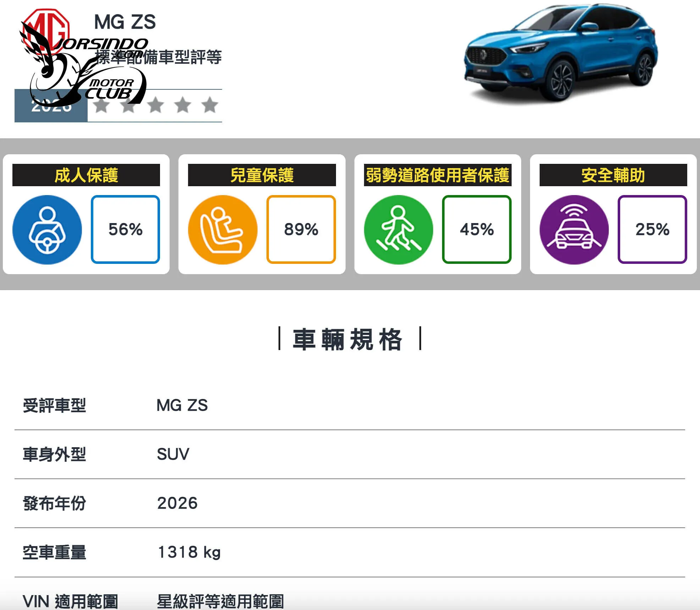Image resolution: width=700 pixels, height=610 pixels.
Task: Select the 1318 kg weight value
Action: pos(189,553)
